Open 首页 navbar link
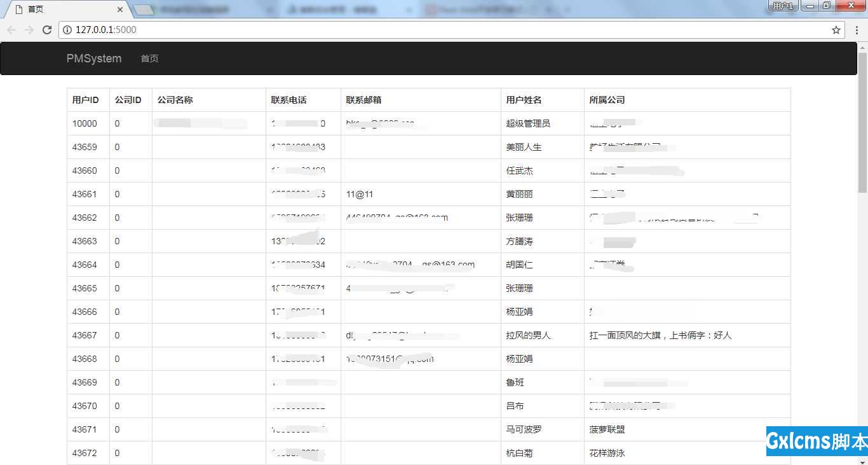Viewport: 868px width, 465px height. click(x=149, y=59)
